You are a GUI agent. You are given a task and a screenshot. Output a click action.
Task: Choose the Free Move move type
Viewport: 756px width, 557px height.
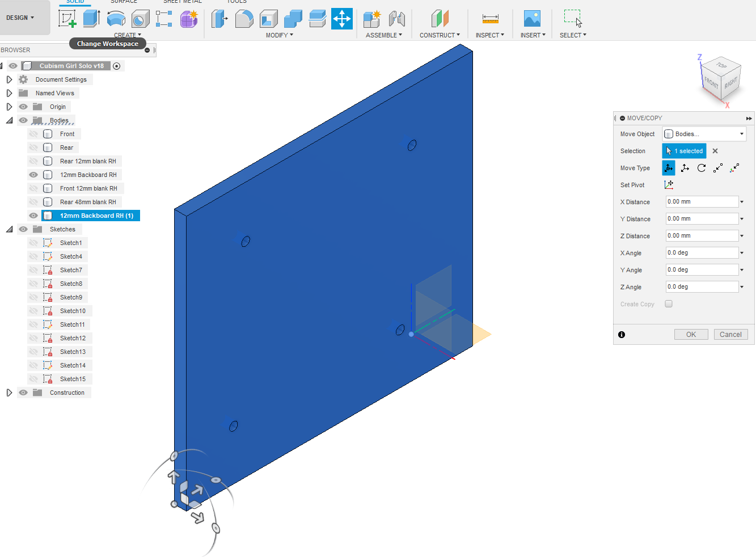coord(669,168)
